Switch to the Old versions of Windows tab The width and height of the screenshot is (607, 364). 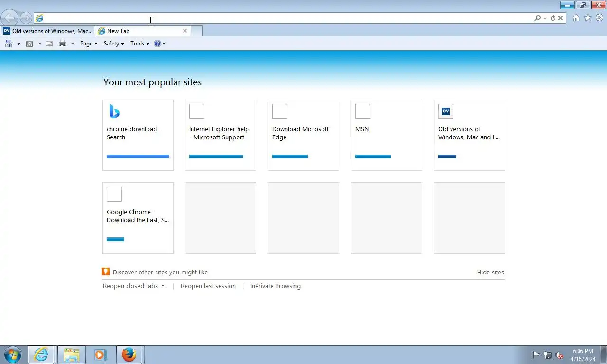[x=47, y=31]
